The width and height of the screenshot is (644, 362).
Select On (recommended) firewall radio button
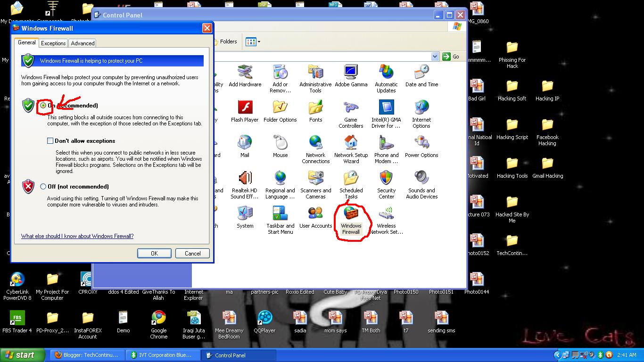coord(43,106)
